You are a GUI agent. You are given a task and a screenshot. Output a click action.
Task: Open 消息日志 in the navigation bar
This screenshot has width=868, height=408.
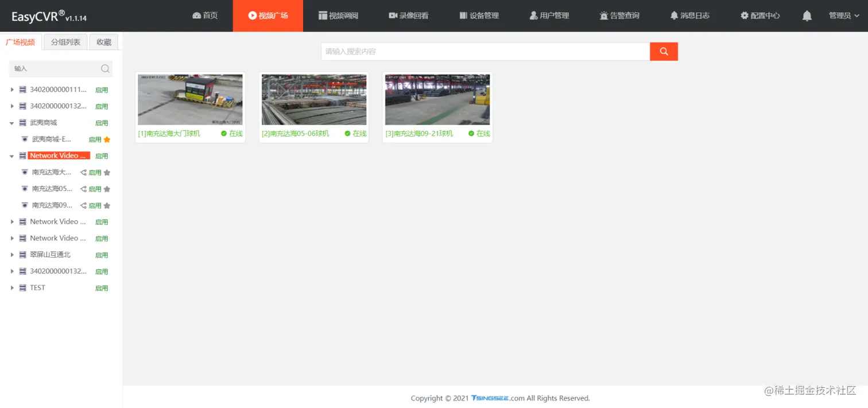click(690, 16)
